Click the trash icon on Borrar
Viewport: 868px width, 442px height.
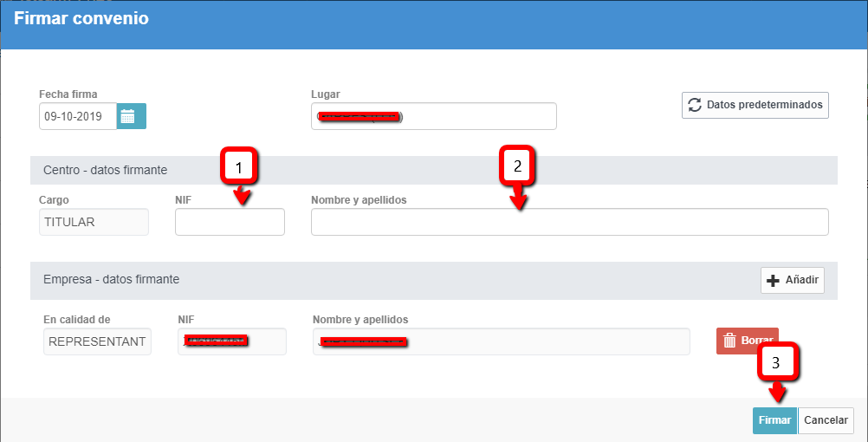click(x=729, y=341)
